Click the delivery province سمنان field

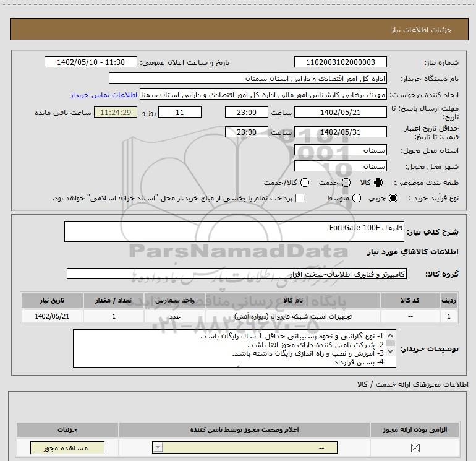(x=340, y=150)
